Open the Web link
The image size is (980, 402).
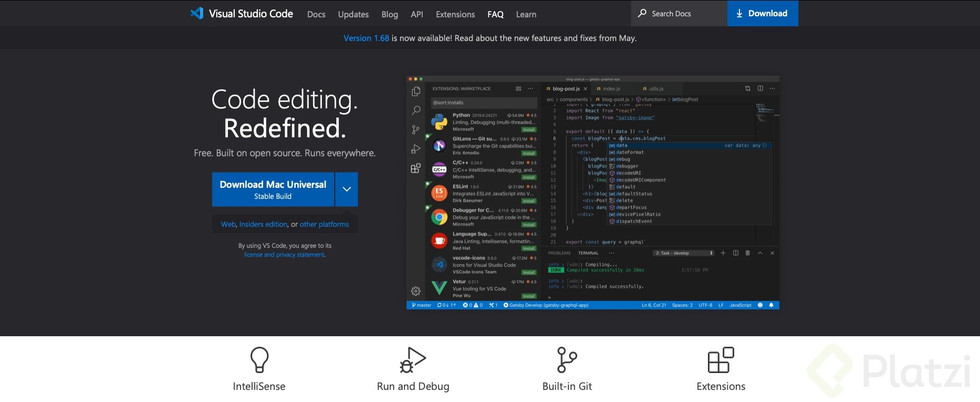228,224
